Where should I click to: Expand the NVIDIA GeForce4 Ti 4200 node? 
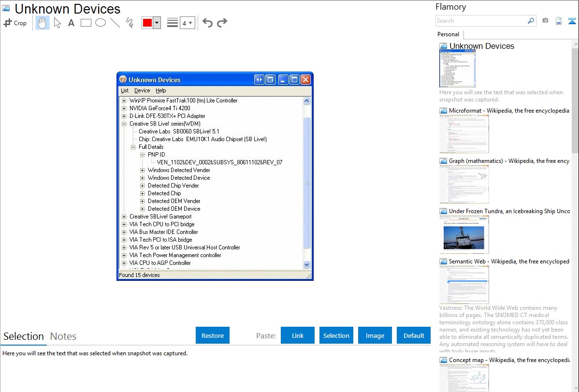coord(124,108)
